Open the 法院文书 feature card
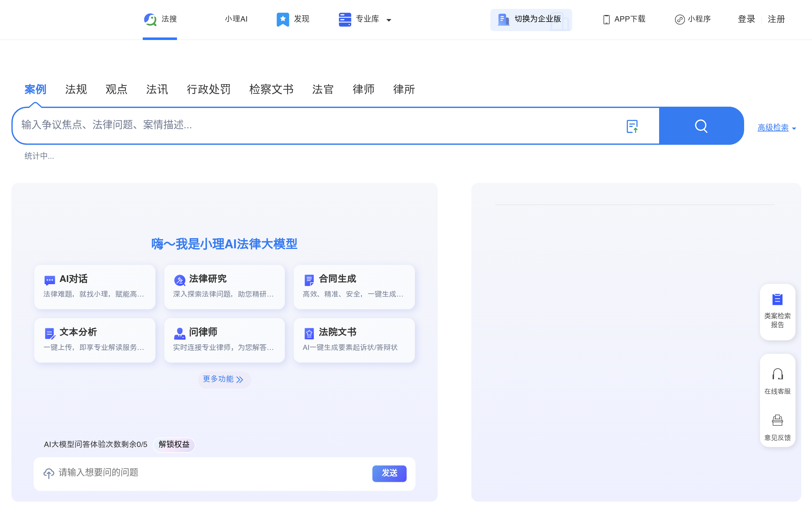Viewport: 812px width, 508px height. pyautogui.click(x=354, y=340)
